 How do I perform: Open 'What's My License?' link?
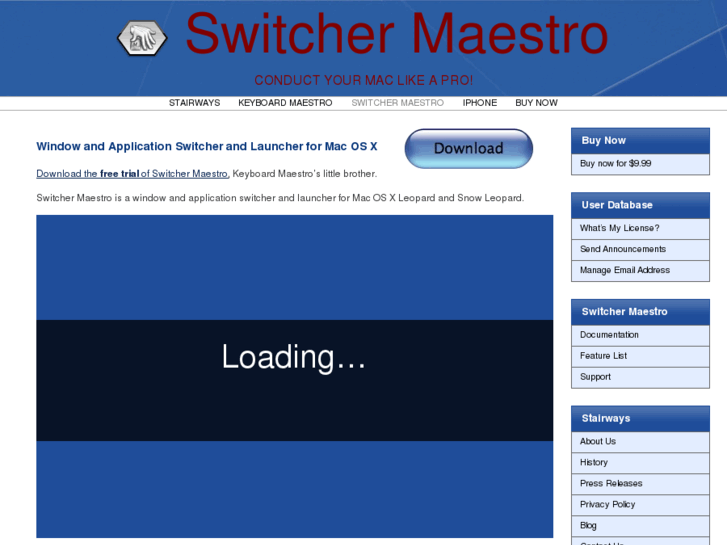click(x=640, y=229)
